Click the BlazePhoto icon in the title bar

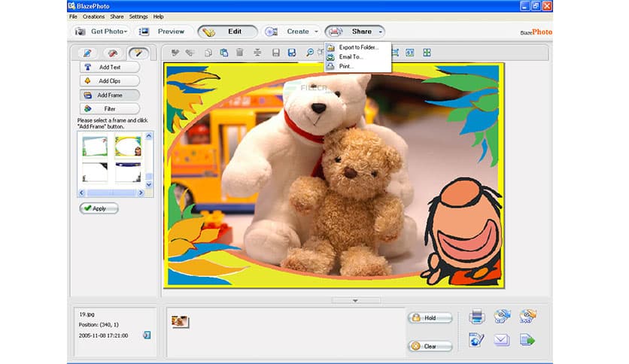(x=71, y=6)
